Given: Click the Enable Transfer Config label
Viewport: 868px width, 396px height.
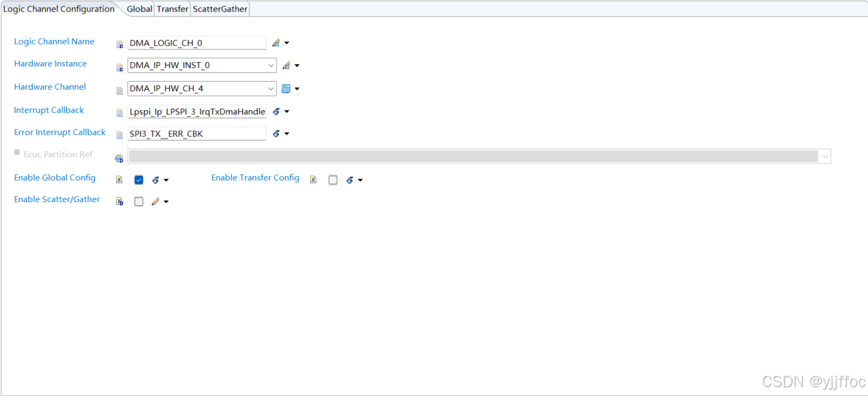Looking at the screenshot, I should click(x=256, y=178).
